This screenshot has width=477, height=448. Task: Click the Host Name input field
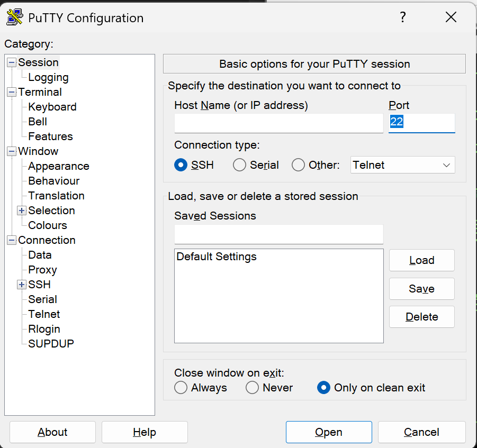pos(278,123)
